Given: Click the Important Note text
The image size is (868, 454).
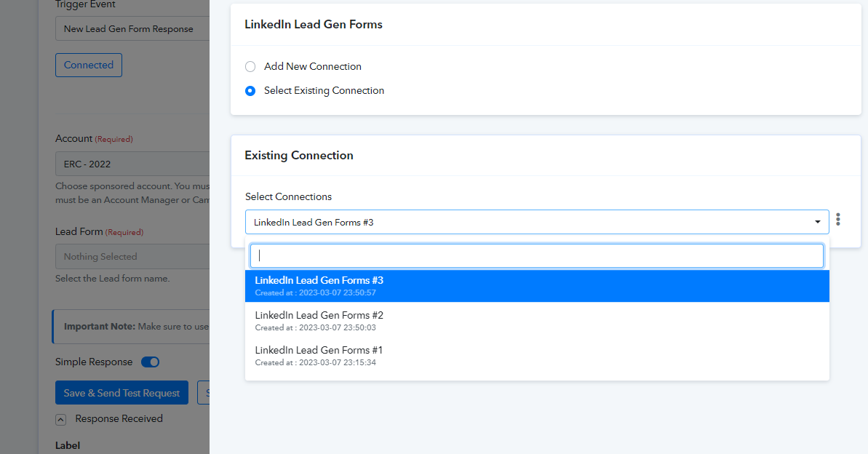Looking at the screenshot, I should [x=136, y=327].
